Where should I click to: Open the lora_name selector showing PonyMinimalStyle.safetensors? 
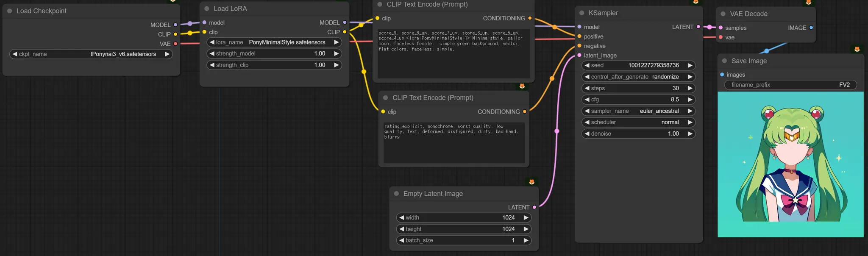click(274, 42)
